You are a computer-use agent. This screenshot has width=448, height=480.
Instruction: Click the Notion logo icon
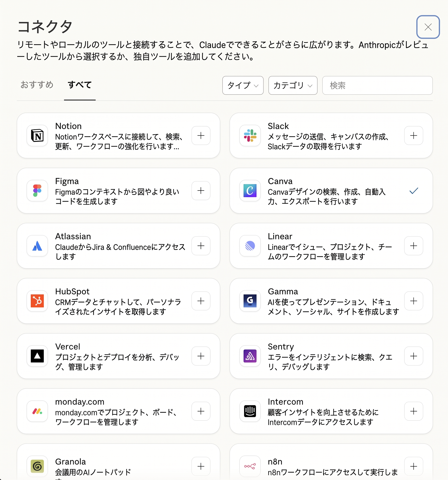[x=37, y=135]
